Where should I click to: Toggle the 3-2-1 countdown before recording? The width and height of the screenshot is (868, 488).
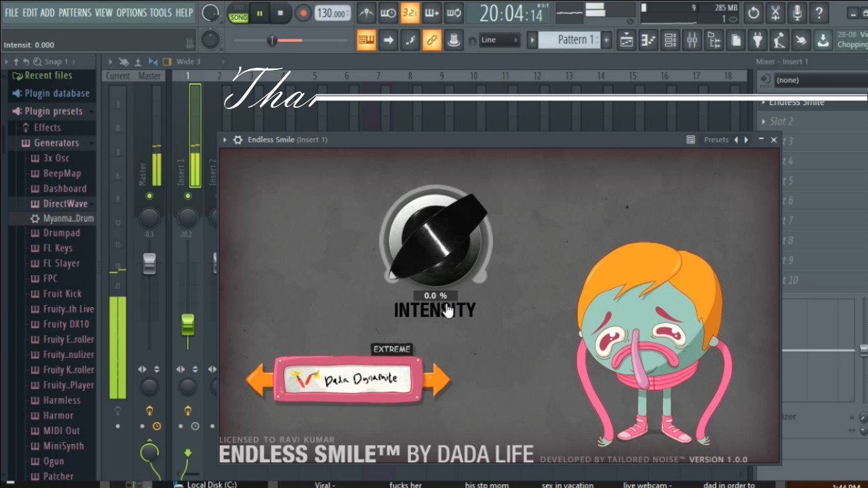point(410,13)
